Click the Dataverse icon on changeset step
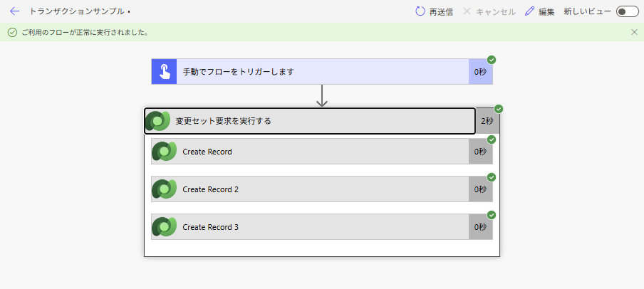 157,121
